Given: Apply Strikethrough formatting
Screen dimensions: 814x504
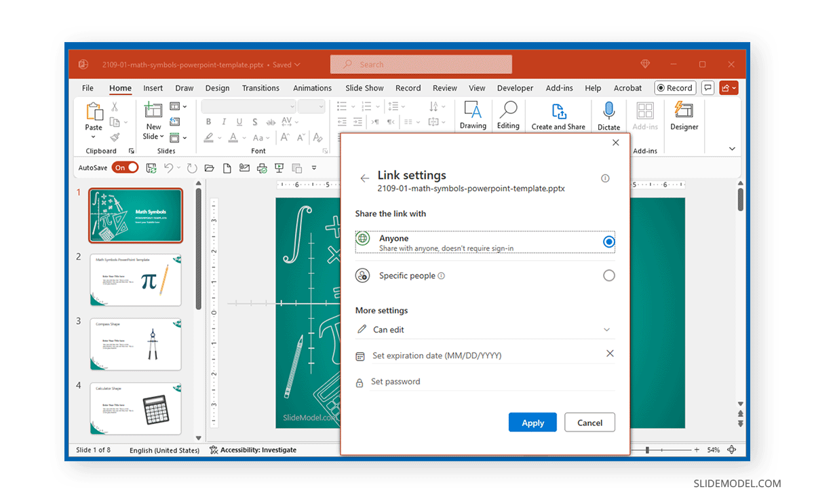Looking at the screenshot, I should click(270, 122).
